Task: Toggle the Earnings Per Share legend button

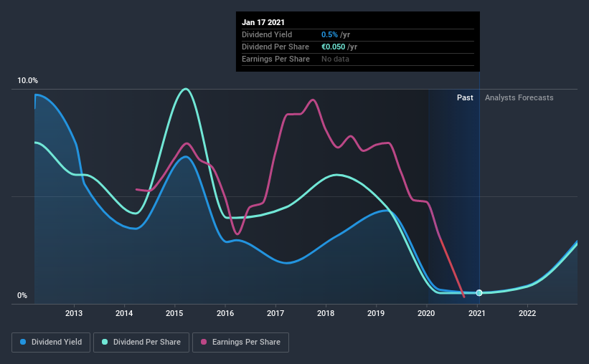Action: (240, 343)
